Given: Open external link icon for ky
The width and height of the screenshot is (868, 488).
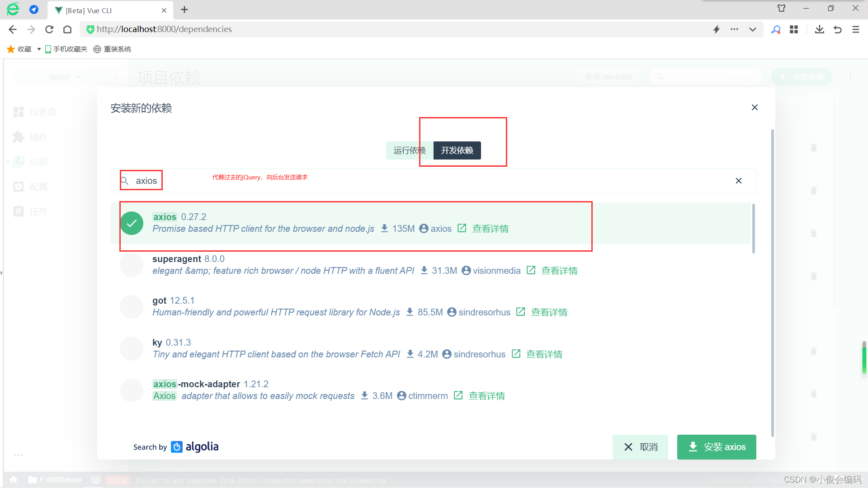Looking at the screenshot, I should pos(516,354).
